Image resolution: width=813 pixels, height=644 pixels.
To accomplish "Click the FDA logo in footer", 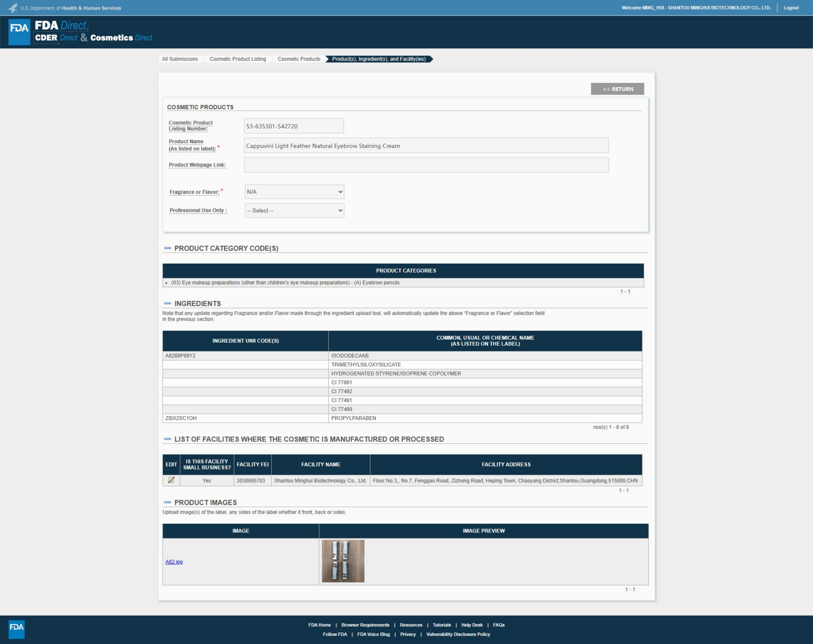I will (x=17, y=629).
